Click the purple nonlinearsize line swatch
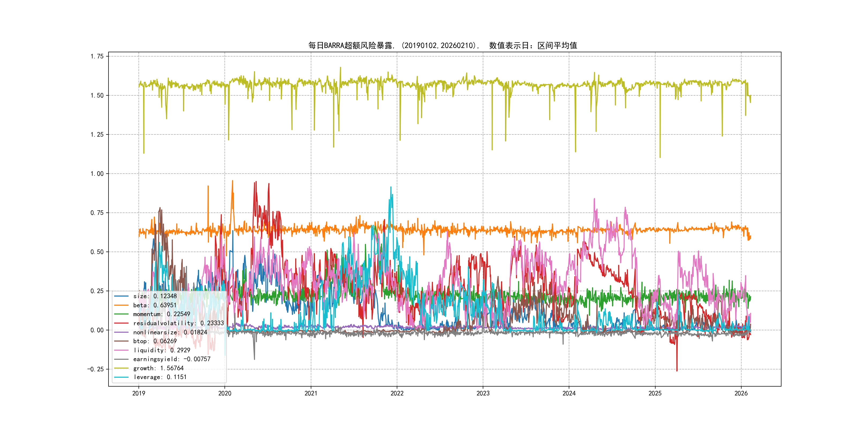This screenshot has height=434, width=868. [121, 332]
